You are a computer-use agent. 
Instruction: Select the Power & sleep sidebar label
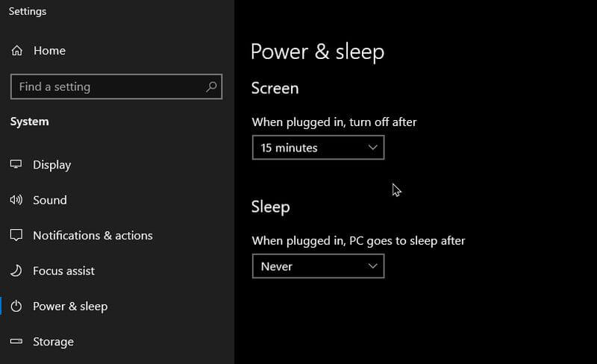[x=70, y=307]
